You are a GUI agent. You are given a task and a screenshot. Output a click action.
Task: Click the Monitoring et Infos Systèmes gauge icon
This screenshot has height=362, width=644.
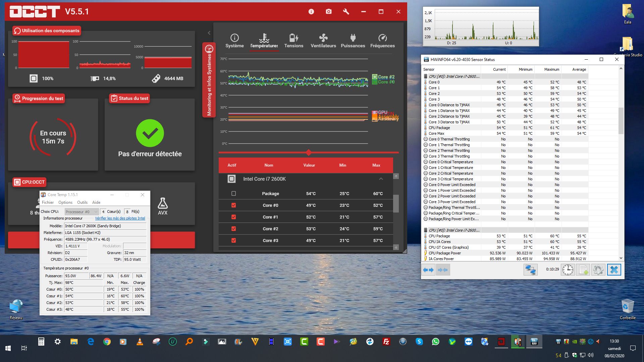coord(209,49)
